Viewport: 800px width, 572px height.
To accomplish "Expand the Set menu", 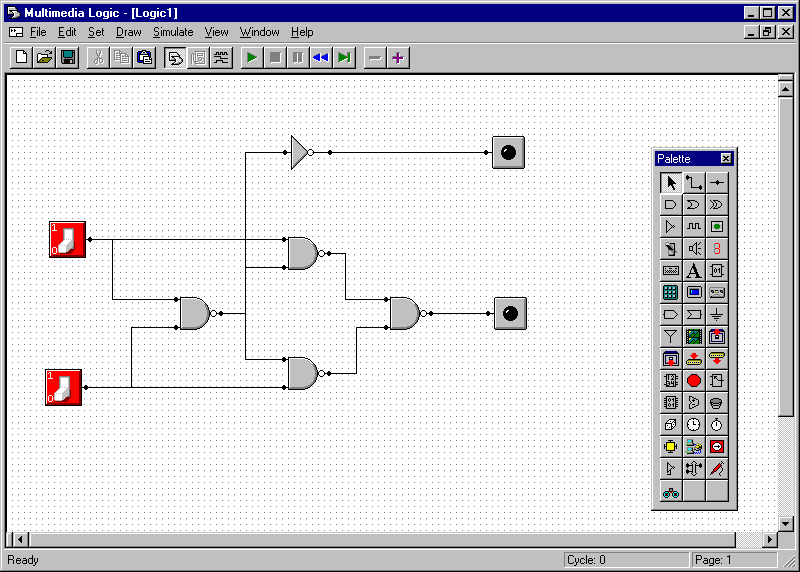I will tap(96, 32).
